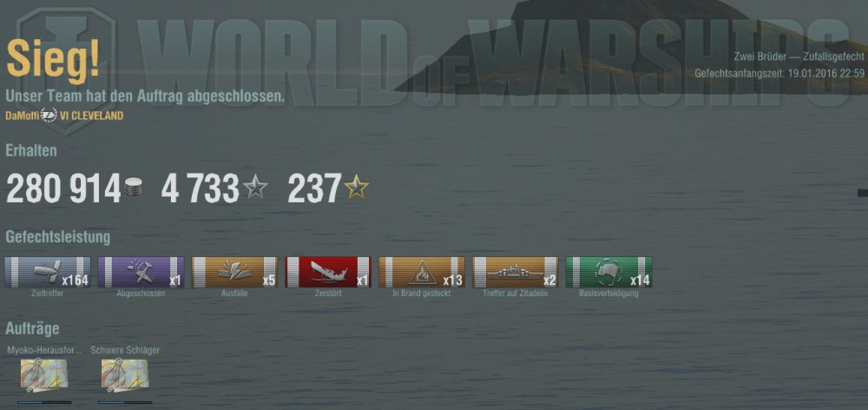The height and width of the screenshot is (410, 868).
Task: Click the Sieg! victory heading
Action: (53, 61)
